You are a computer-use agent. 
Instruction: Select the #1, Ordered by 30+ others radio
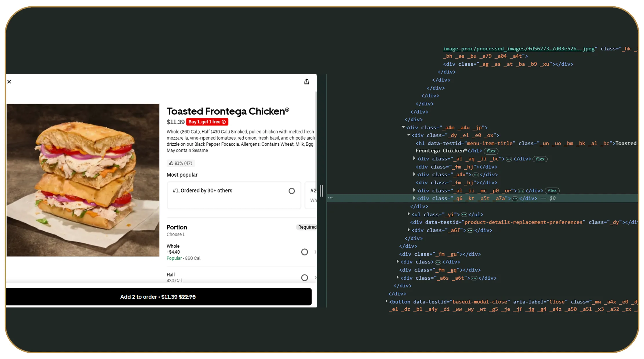click(x=292, y=191)
